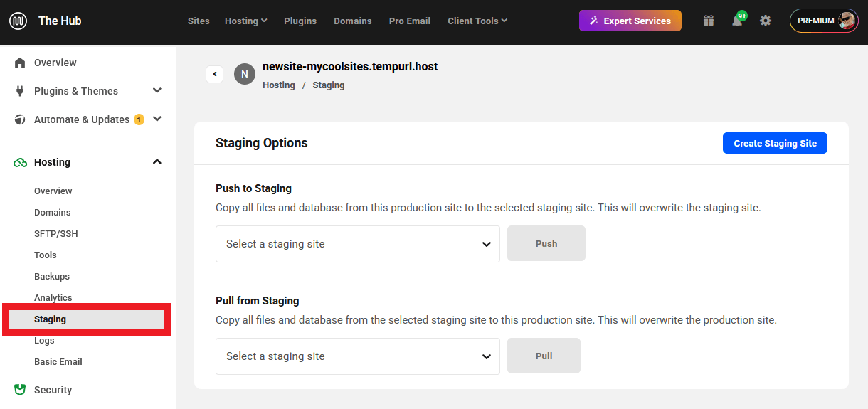Click the Plugins & Themes plug icon
The width and height of the screenshot is (868, 409).
click(x=20, y=91)
